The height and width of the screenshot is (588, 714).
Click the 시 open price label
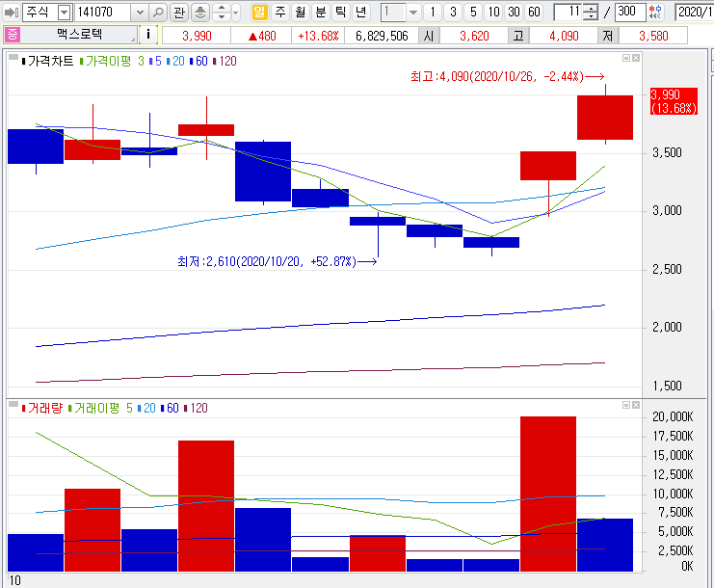pos(429,36)
